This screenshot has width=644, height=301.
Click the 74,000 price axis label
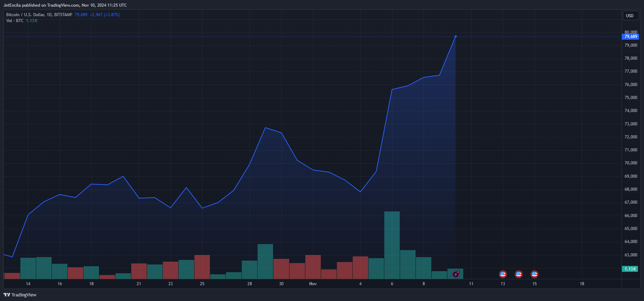point(631,111)
